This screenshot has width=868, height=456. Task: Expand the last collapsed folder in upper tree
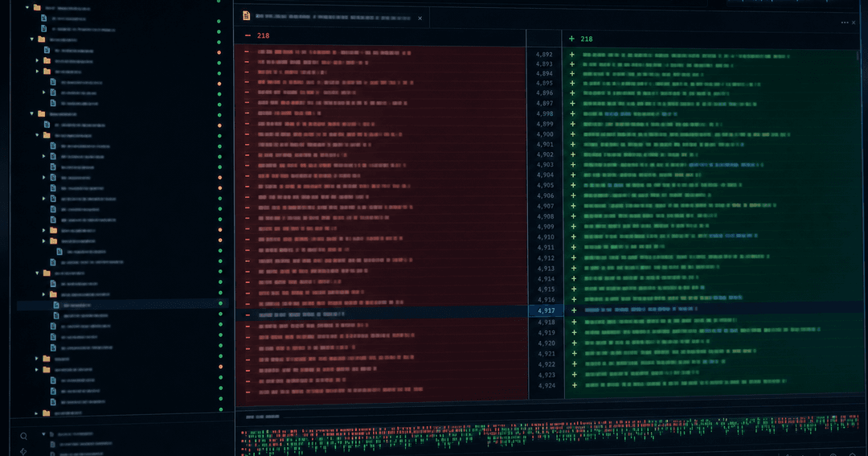point(36,413)
